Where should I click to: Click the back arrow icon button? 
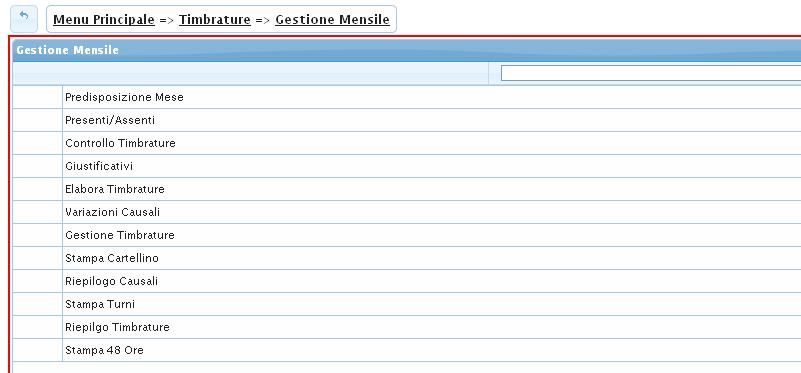coord(23,19)
